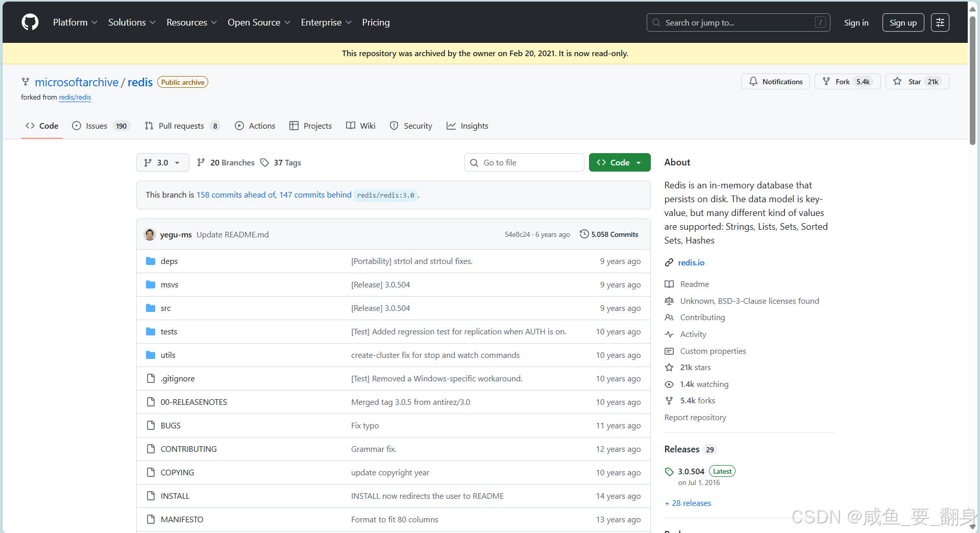
Task: Expand the Enterprise menu
Action: (326, 22)
